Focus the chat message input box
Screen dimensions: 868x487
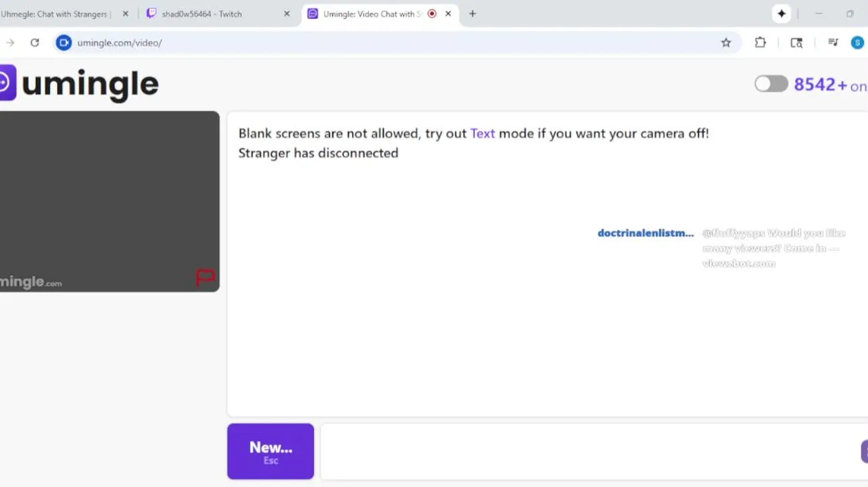tap(588, 451)
